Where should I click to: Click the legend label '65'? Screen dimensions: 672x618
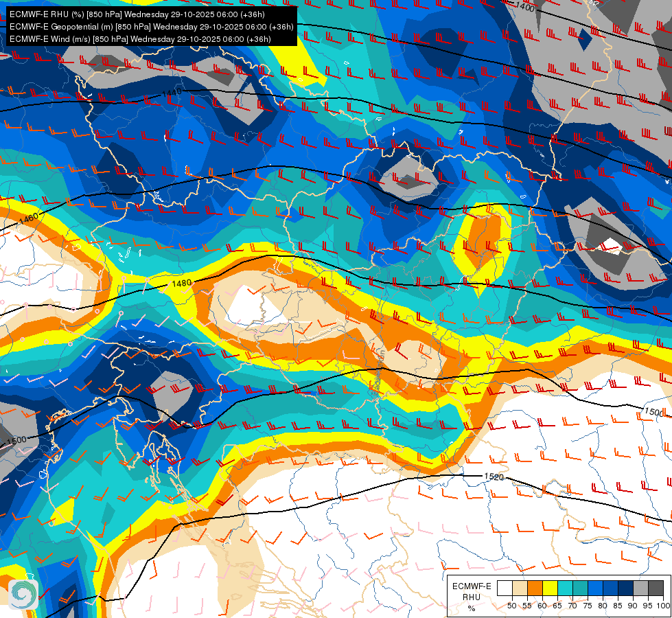point(557,606)
